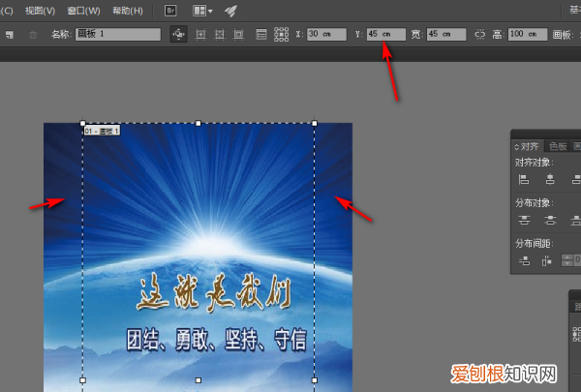
Task: Click the Y position field 45 cm
Action: pos(386,34)
